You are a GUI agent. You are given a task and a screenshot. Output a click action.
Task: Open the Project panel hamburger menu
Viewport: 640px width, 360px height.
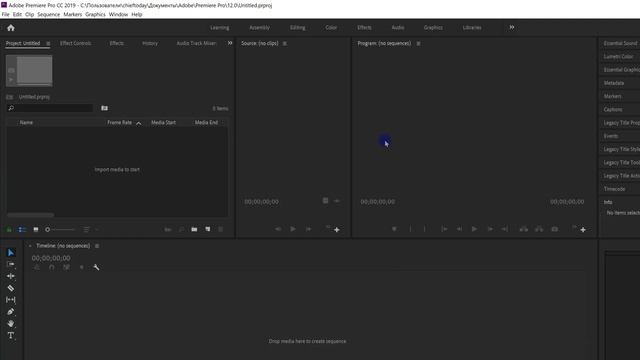48,43
